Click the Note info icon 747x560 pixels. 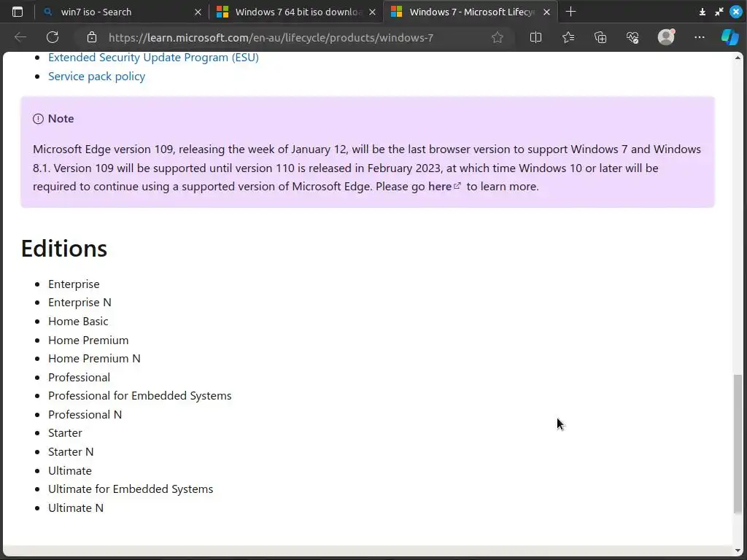[x=38, y=119]
